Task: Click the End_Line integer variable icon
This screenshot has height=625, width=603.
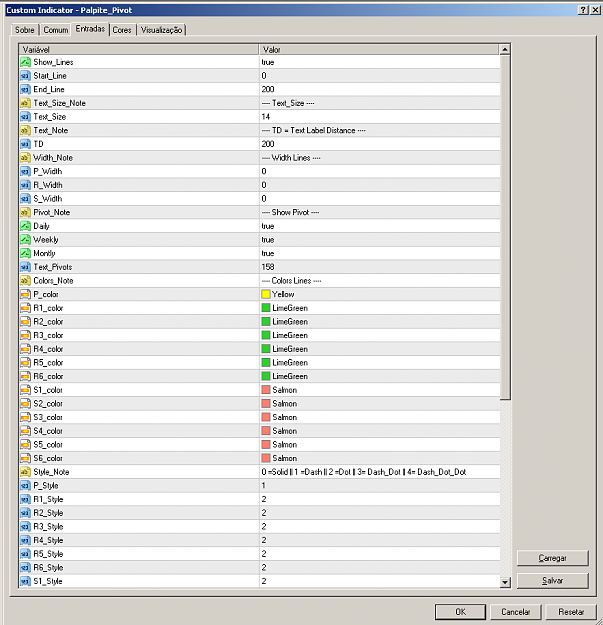Action: click(26, 89)
